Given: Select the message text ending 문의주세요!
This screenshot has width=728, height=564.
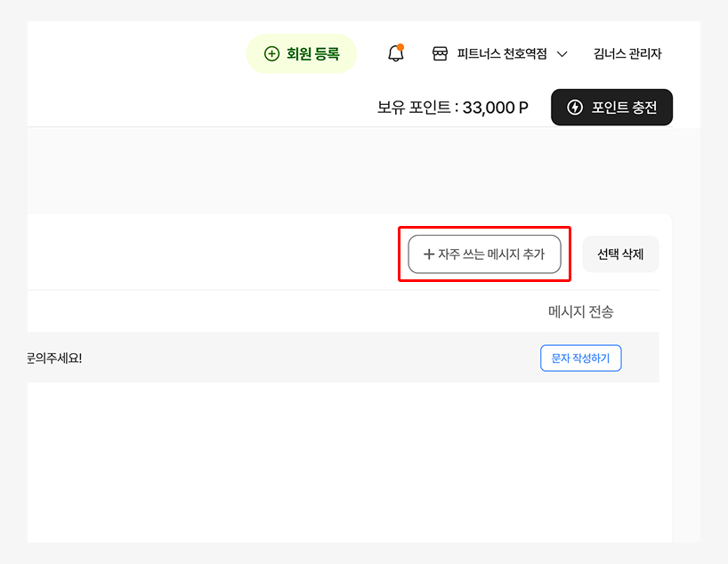Looking at the screenshot, I should [54, 358].
